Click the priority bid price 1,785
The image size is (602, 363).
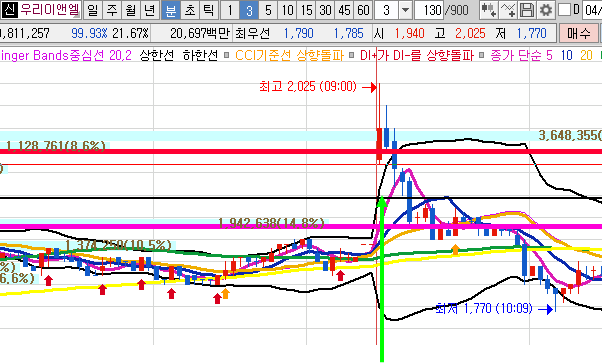pyautogui.click(x=348, y=33)
